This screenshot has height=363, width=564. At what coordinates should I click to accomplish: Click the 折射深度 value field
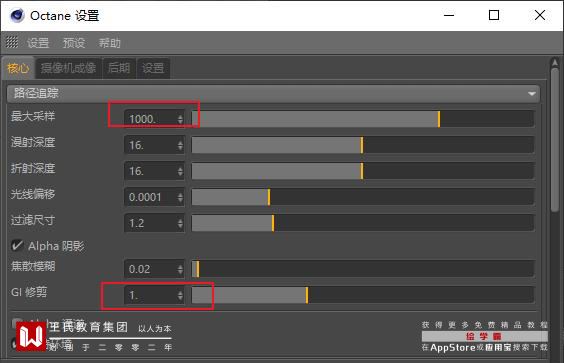pos(155,171)
